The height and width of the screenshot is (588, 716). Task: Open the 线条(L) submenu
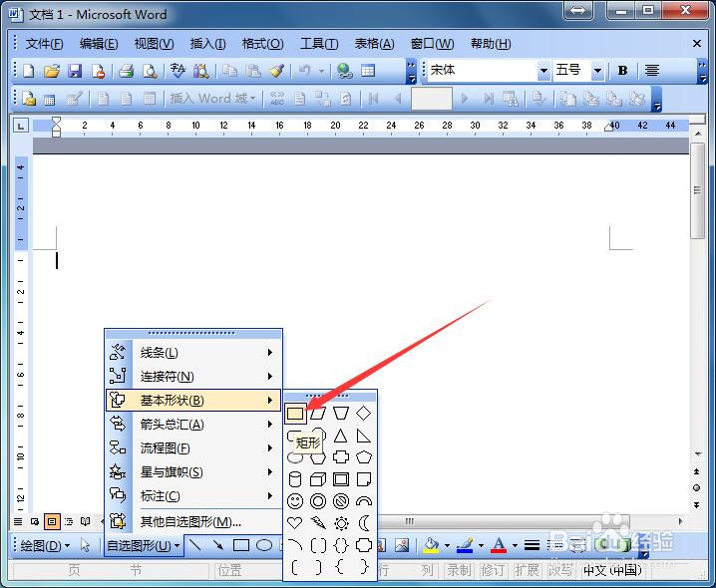[x=193, y=353]
